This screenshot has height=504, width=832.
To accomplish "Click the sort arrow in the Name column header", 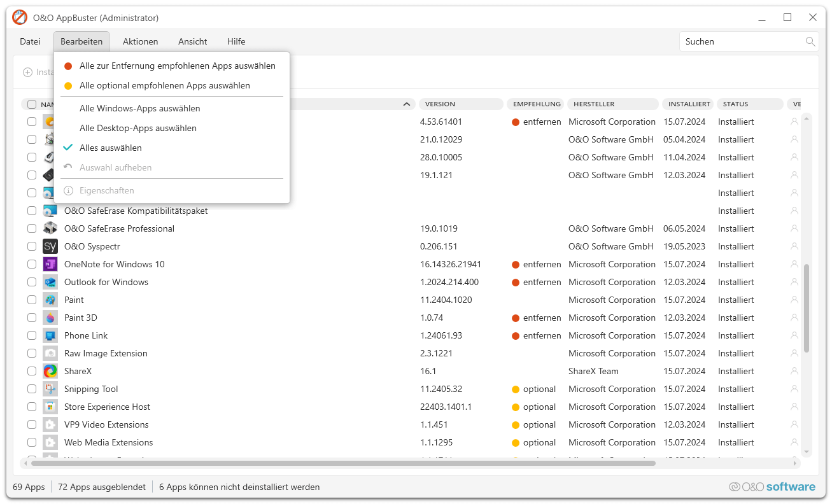I will pyautogui.click(x=407, y=104).
